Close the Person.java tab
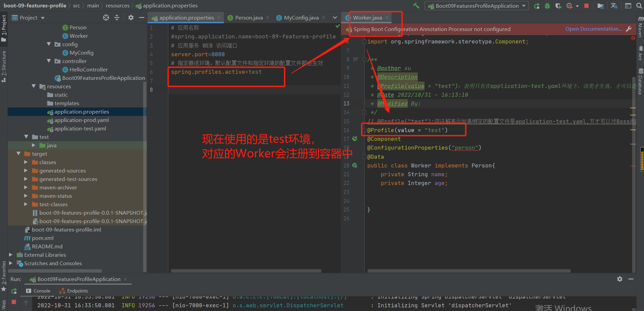Image resolution: width=644 pixels, height=311 pixels. coord(268,18)
